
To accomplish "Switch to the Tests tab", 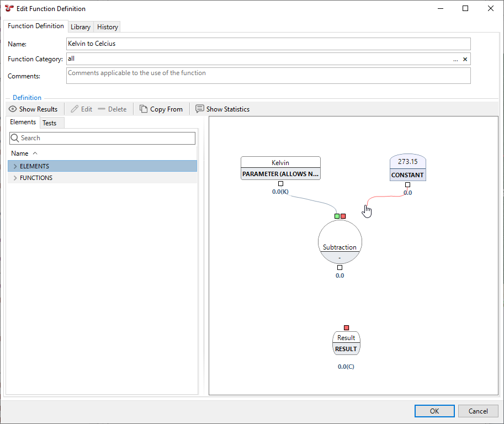I will (x=50, y=123).
